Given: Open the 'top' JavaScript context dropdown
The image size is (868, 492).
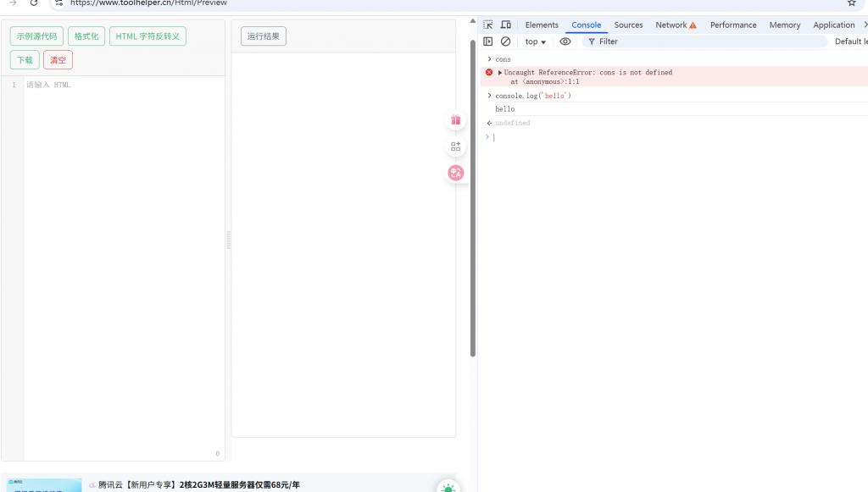Looking at the screenshot, I should [x=535, y=41].
